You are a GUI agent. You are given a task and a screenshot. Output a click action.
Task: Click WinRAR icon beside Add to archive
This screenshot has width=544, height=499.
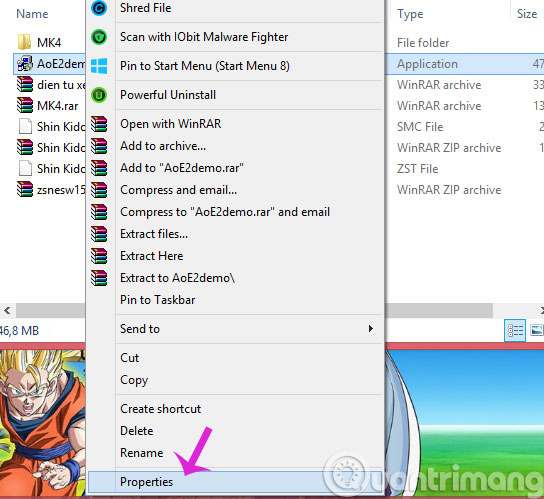click(x=99, y=146)
